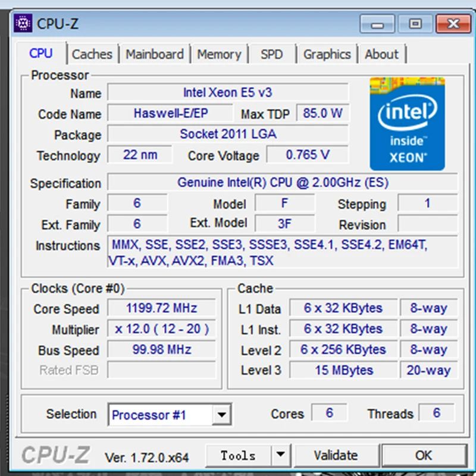Viewport: 476px width, 476px height.
Task: Open the Graphics tab
Action: 327,55
